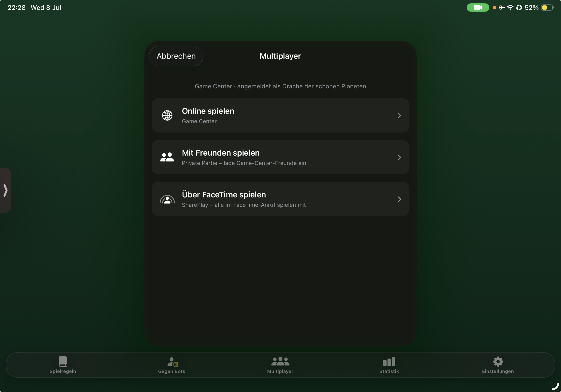Viewport: 561px width, 392px height.
Task: Tap the green camera recording indicator
Action: click(x=478, y=8)
